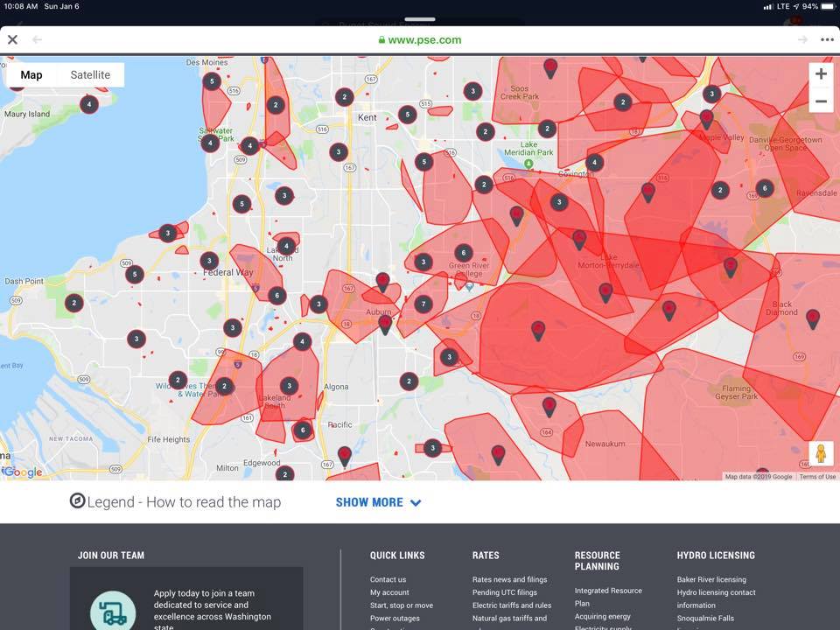Click the Pending UTC filings link
This screenshot has width=840, height=630.
[x=505, y=592]
